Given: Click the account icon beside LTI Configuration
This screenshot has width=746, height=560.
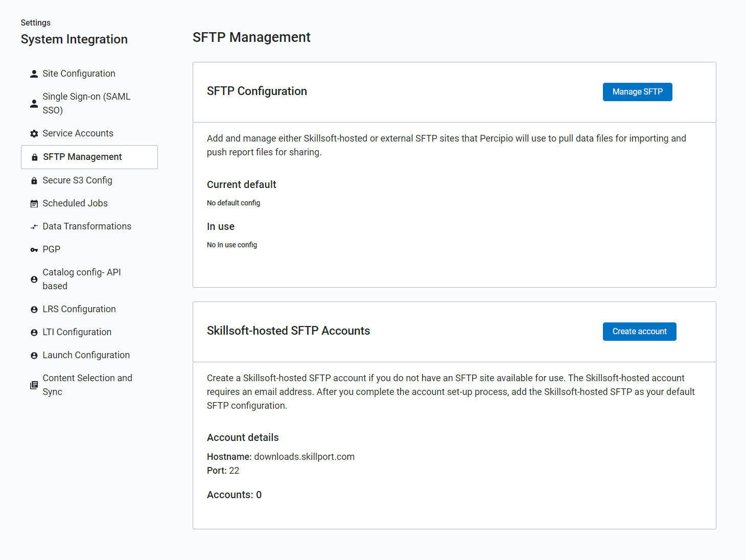Looking at the screenshot, I should pyautogui.click(x=34, y=333).
